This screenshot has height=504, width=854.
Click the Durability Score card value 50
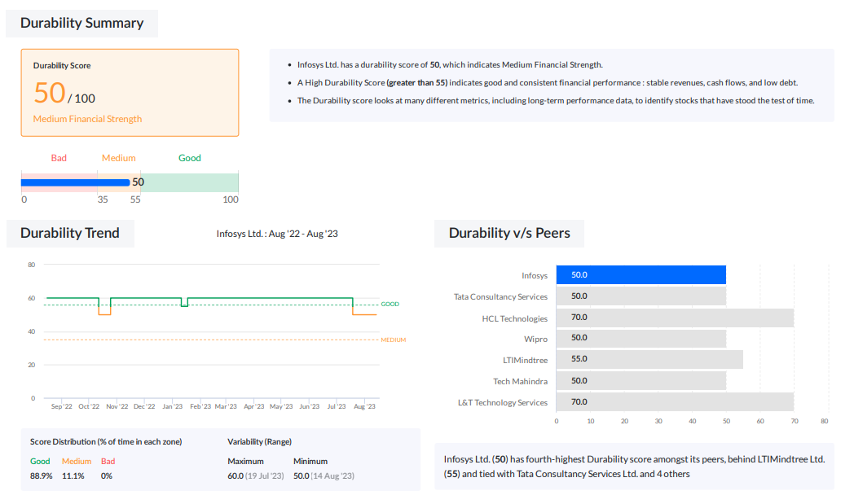tap(50, 93)
